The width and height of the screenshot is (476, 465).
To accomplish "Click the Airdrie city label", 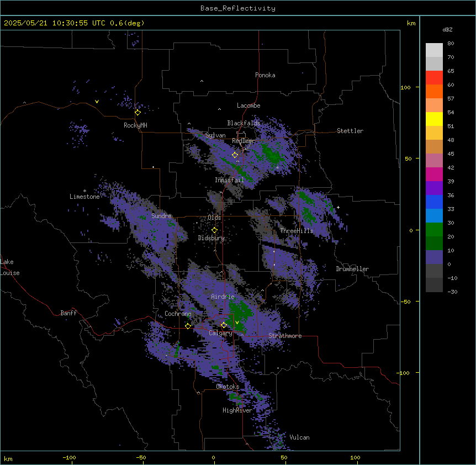I will 223,297.
